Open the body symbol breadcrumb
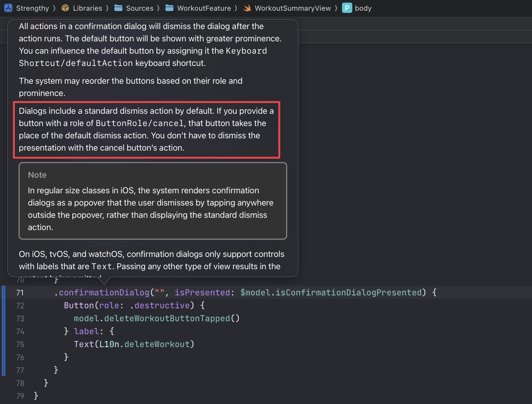 point(363,8)
